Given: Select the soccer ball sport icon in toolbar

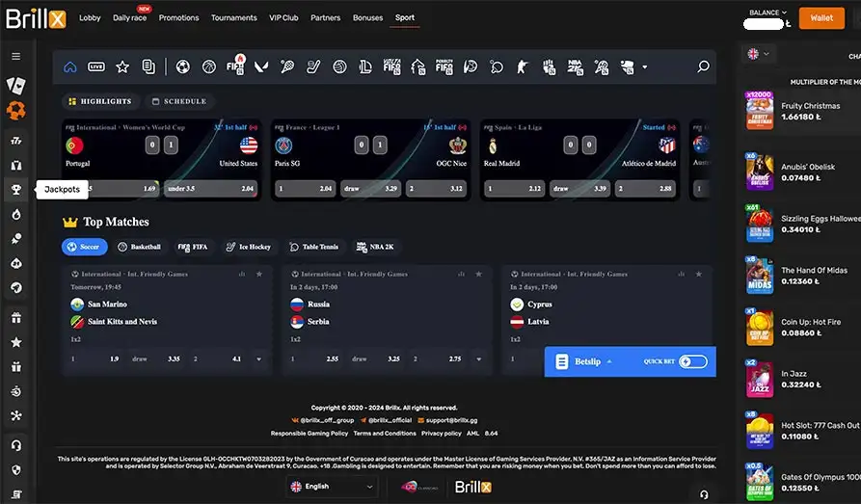Looking at the screenshot, I should click(183, 67).
